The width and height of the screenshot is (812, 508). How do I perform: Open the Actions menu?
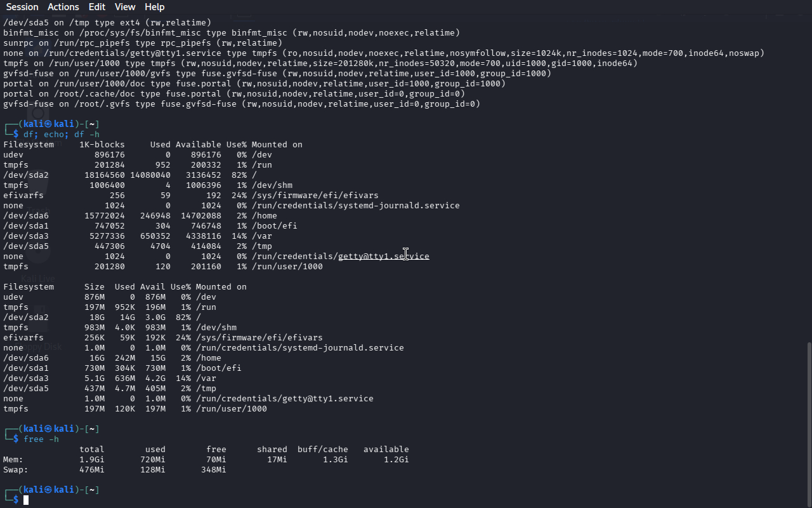[63, 7]
